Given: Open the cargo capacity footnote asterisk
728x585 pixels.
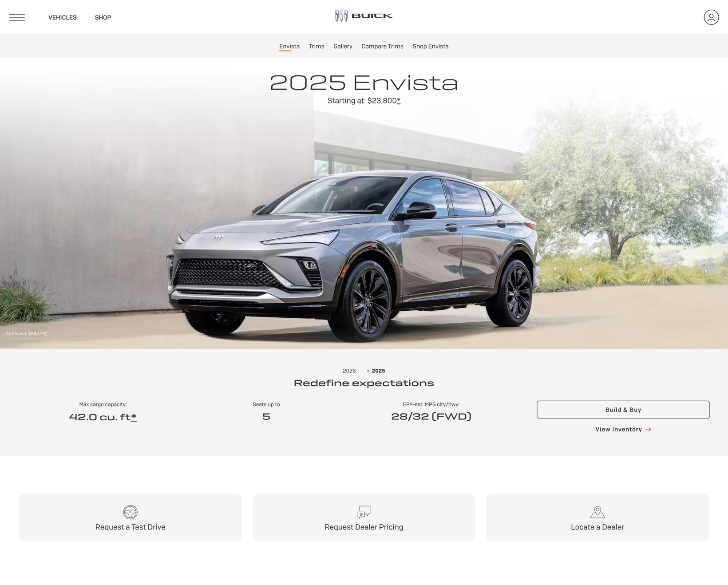Looking at the screenshot, I should tap(134, 417).
